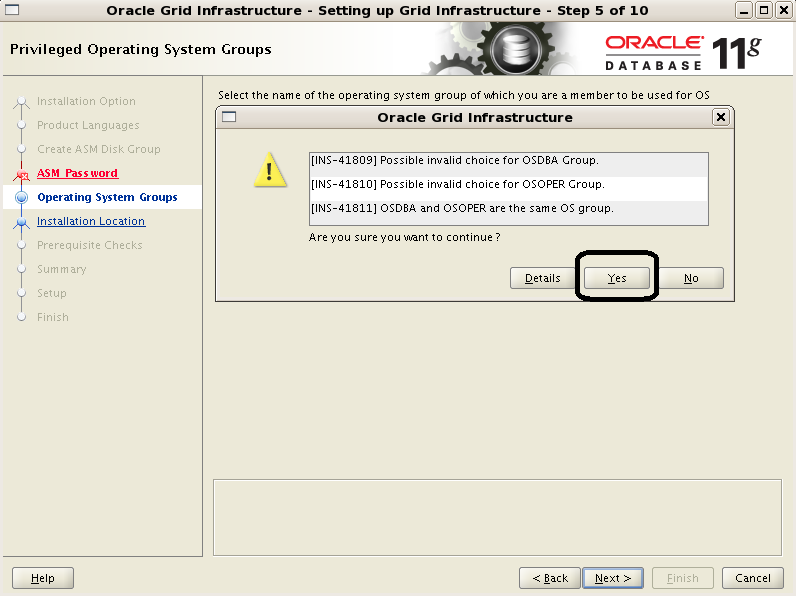This screenshot has height=596, width=796.
Task: Click the ASM Password step marker icon
Action: click(22, 174)
